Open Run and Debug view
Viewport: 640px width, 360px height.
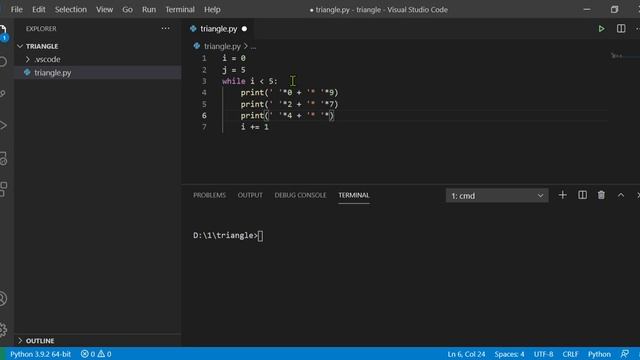point(3,125)
